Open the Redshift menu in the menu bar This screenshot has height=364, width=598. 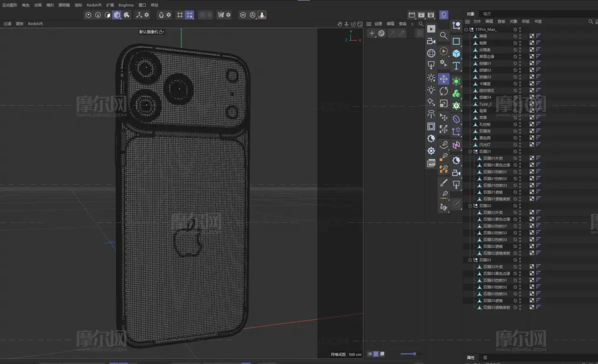[94, 5]
